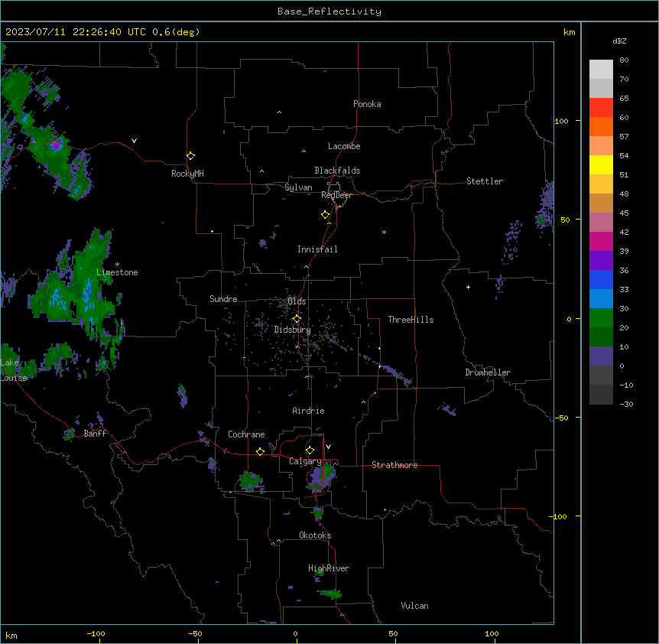Click the Vulcan label
The width and height of the screenshot is (659, 644).
(x=415, y=606)
